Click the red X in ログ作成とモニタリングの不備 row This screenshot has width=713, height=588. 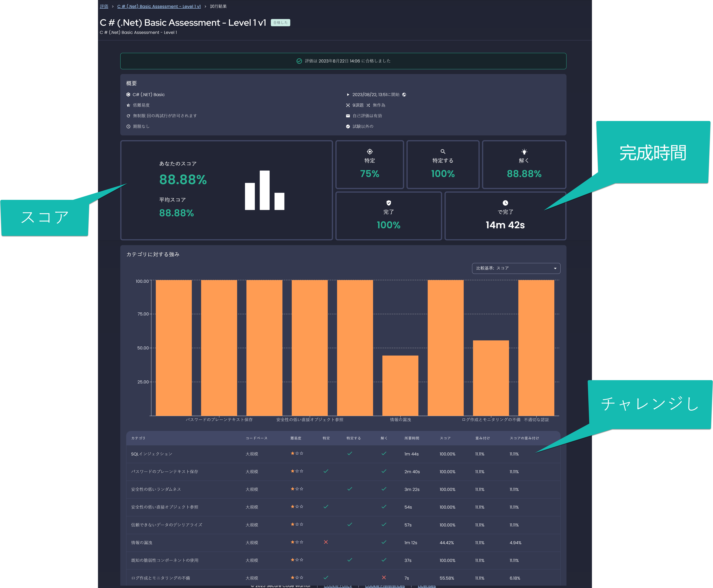click(x=384, y=578)
